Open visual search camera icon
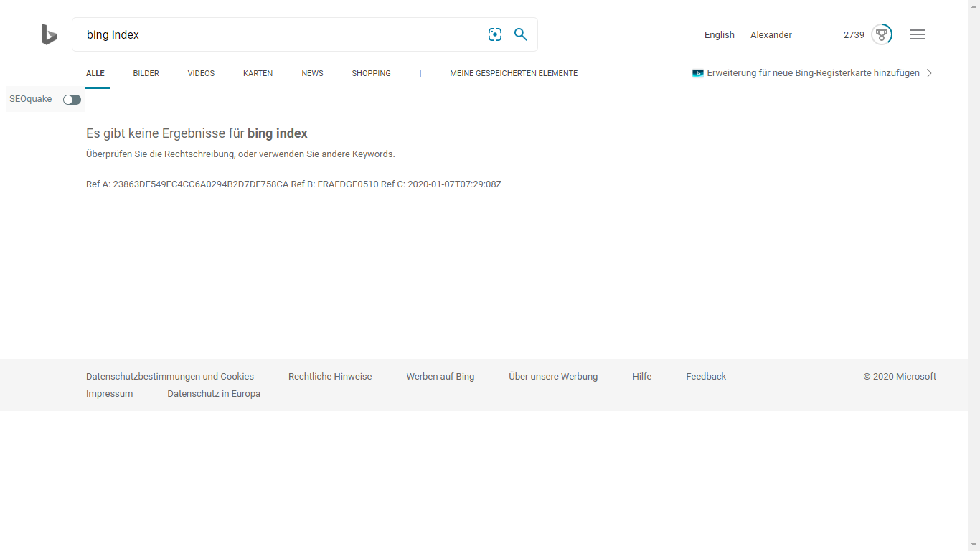Screen dimensions: 980x551 point(495,34)
